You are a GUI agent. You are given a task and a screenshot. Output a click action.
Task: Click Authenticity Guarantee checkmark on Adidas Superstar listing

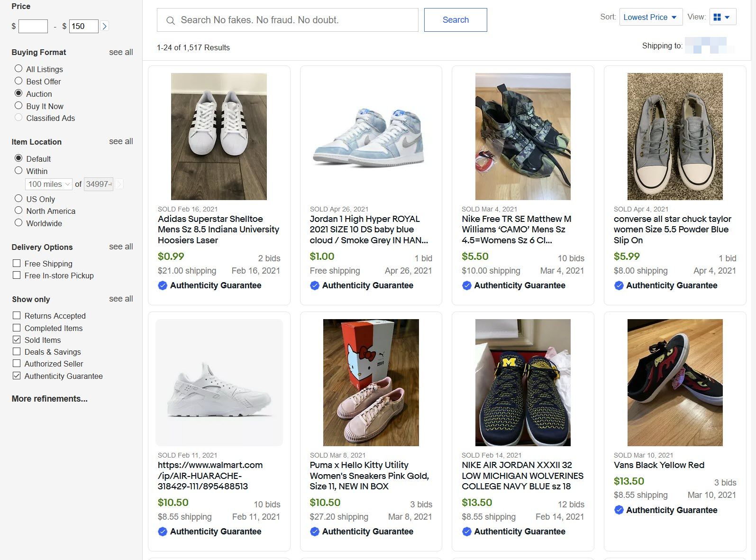coord(163,285)
